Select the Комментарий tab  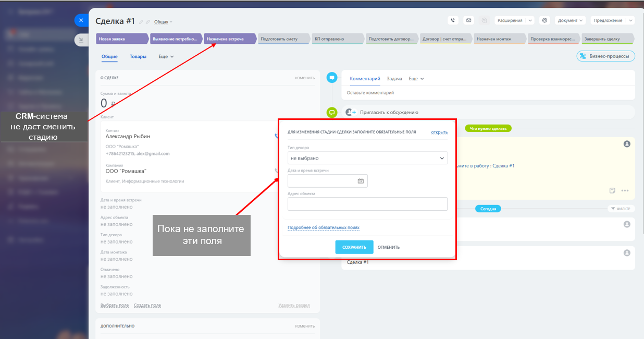[x=365, y=79]
